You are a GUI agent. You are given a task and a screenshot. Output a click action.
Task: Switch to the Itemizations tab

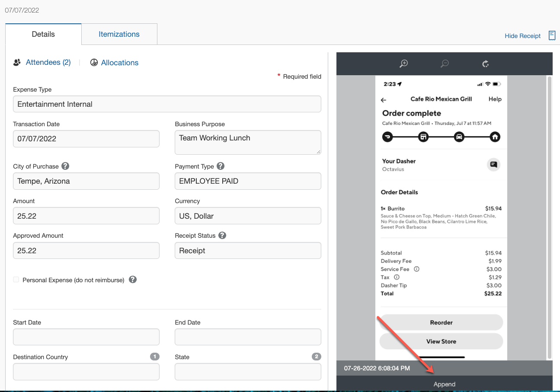119,34
